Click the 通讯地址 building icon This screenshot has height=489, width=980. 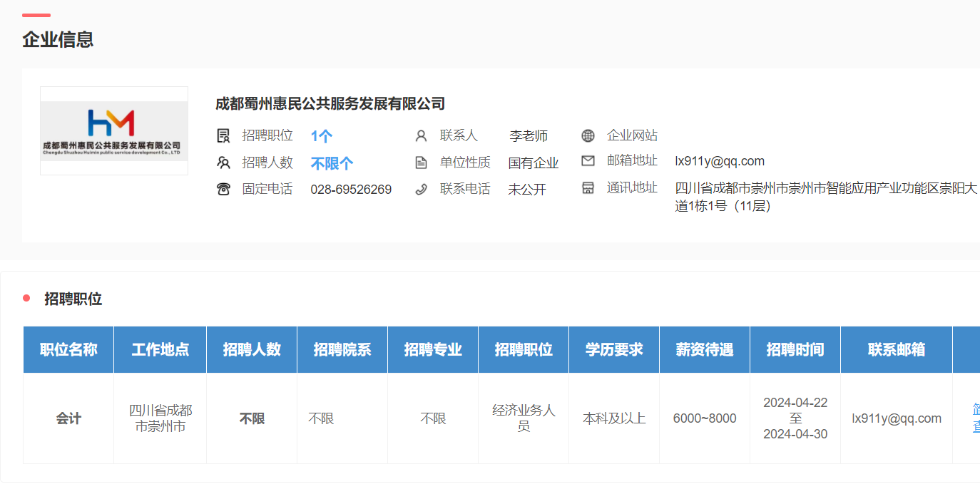click(588, 188)
